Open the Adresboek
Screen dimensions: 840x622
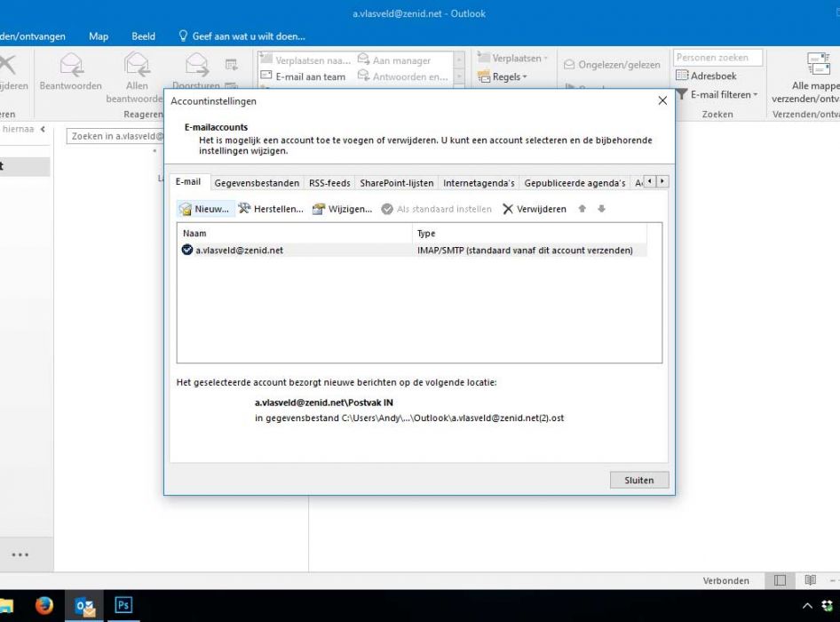tap(706, 76)
